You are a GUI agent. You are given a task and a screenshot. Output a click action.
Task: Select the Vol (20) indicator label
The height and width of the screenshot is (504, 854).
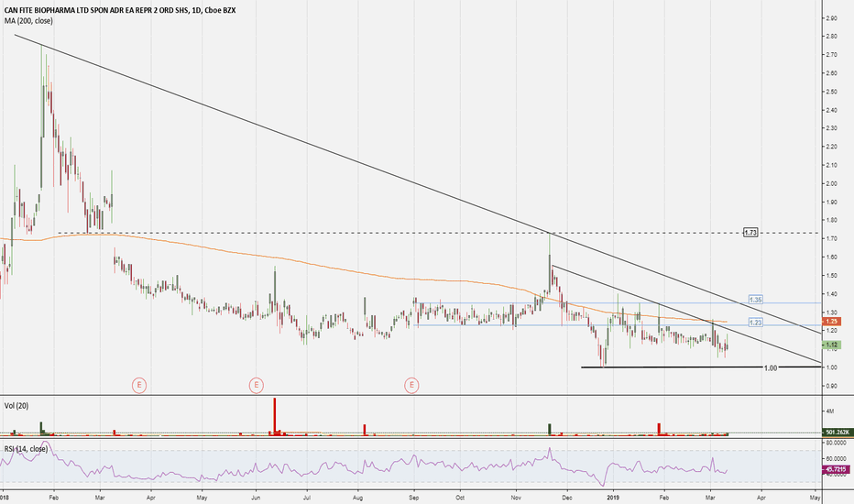[16, 406]
